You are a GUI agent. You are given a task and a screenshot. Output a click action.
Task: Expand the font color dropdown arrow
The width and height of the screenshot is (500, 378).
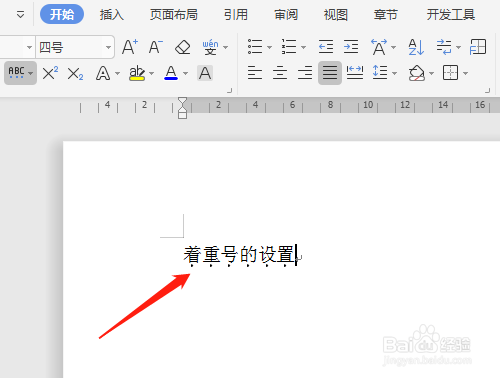[185, 73]
